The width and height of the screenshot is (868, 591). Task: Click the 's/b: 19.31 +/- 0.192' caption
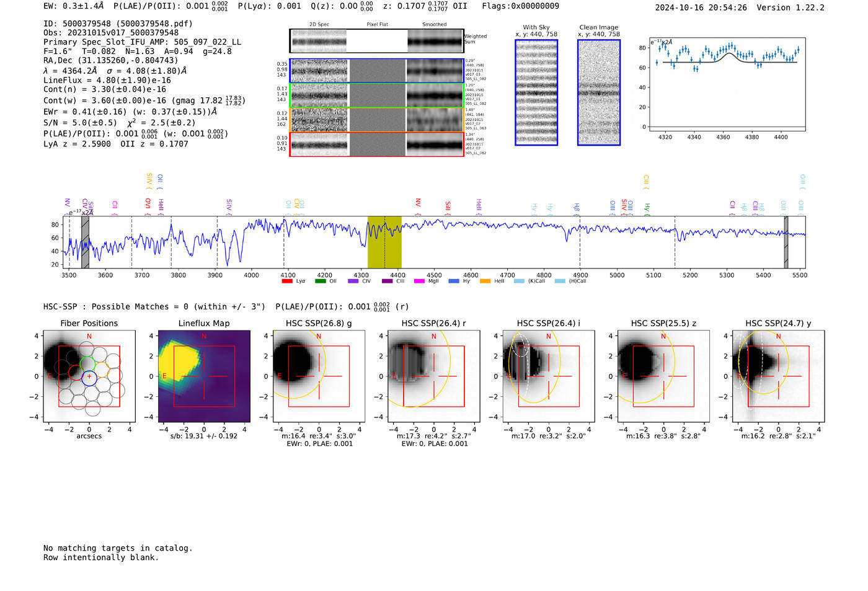pos(204,436)
